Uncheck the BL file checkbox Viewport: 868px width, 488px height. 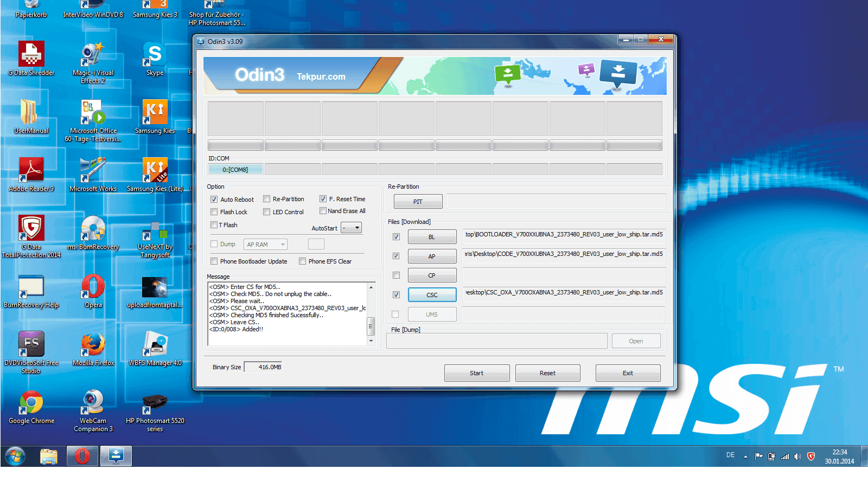coord(397,237)
